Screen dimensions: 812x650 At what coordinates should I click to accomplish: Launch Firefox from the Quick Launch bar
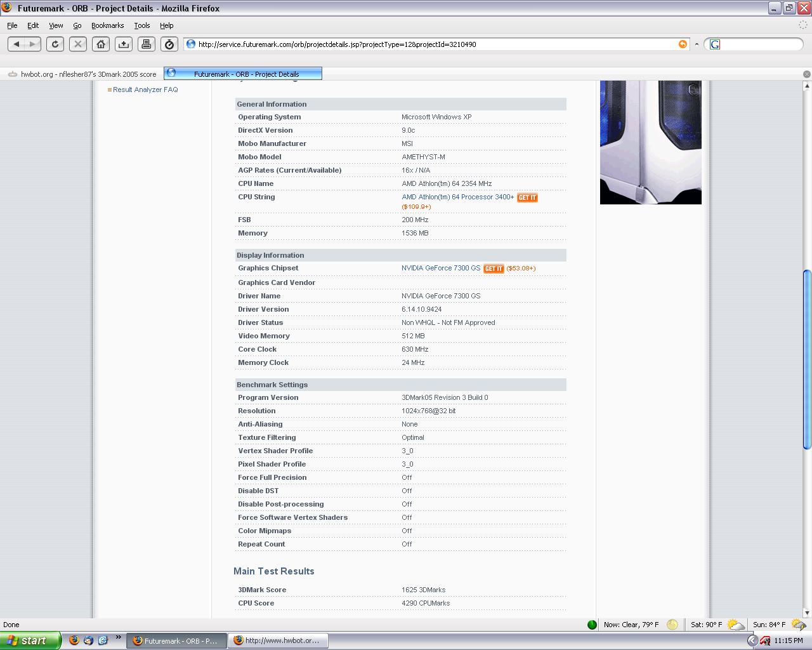[74, 640]
